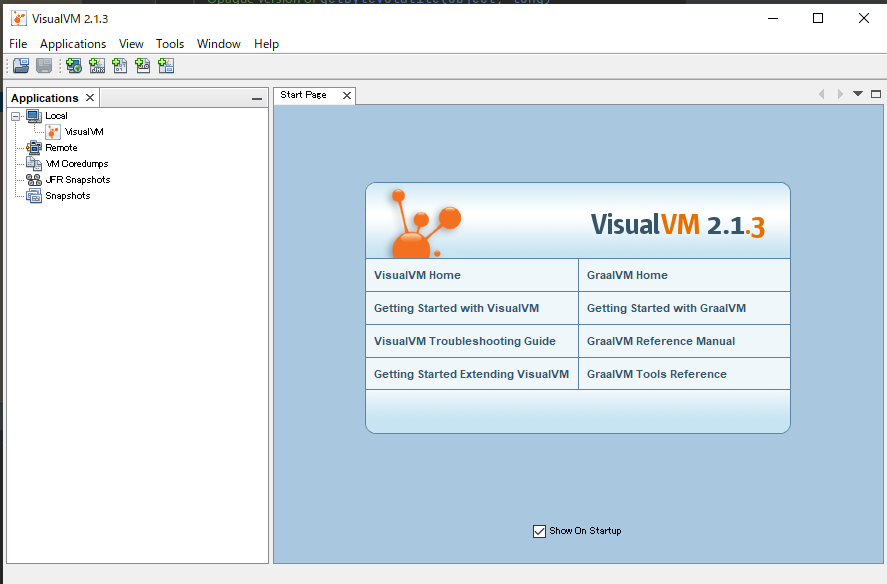Open the Applications menu
This screenshot has width=887, height=584.
click(73, 43)
